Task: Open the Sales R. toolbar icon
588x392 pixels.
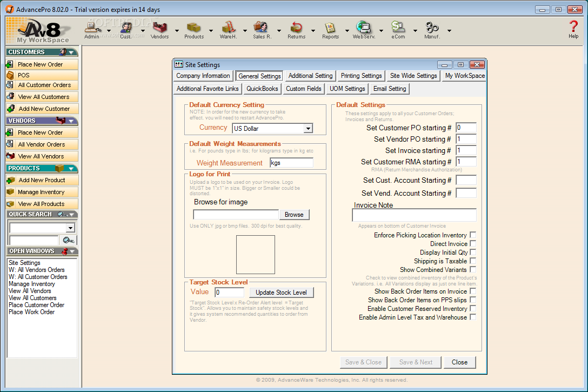Action: [x=262, y=30]
